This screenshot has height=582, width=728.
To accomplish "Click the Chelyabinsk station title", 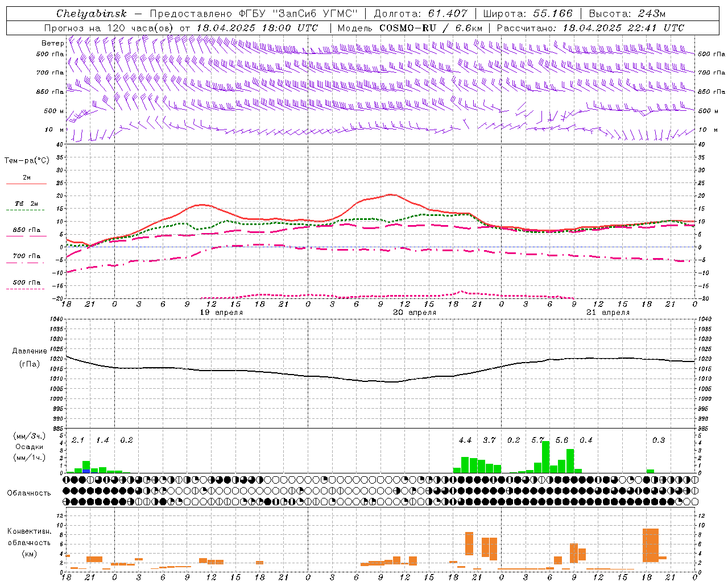I will [92, 14].
